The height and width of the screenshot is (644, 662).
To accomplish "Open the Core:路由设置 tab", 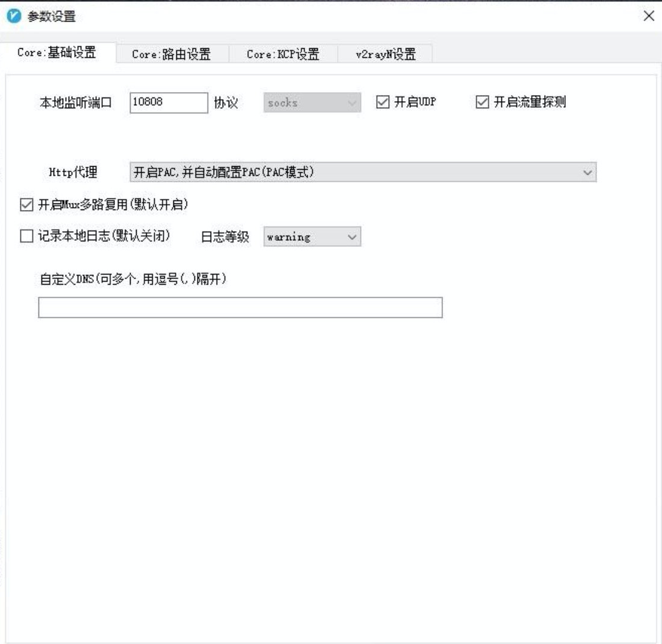I will point(172,54).
